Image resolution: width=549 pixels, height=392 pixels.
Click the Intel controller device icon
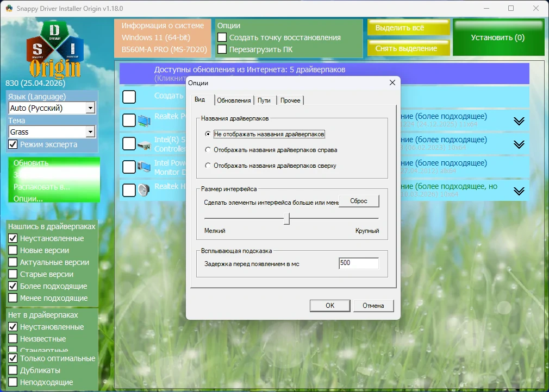tap(144, 144)
